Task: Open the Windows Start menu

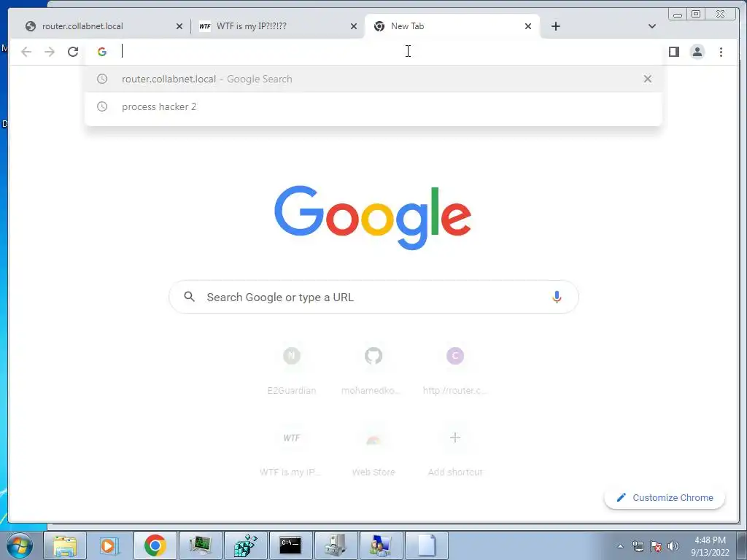Action: 20,545
